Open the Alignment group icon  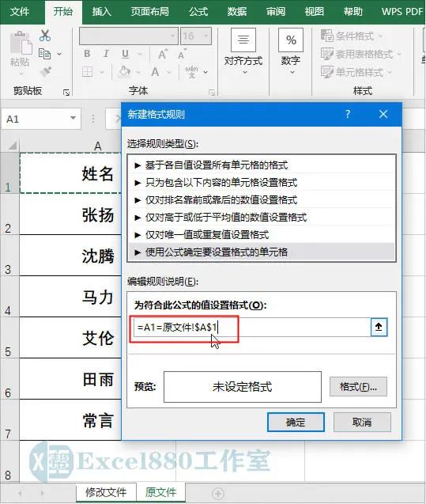coord(243,40)
